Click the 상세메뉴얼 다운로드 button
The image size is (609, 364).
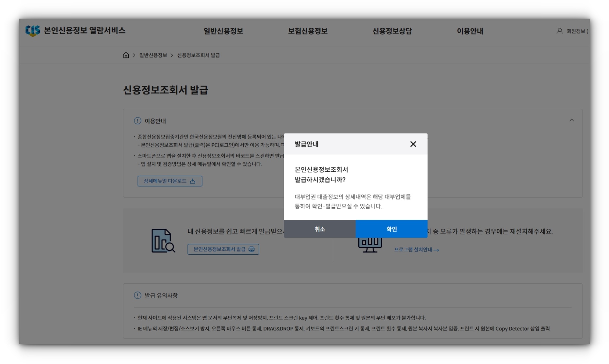(170, 181)
